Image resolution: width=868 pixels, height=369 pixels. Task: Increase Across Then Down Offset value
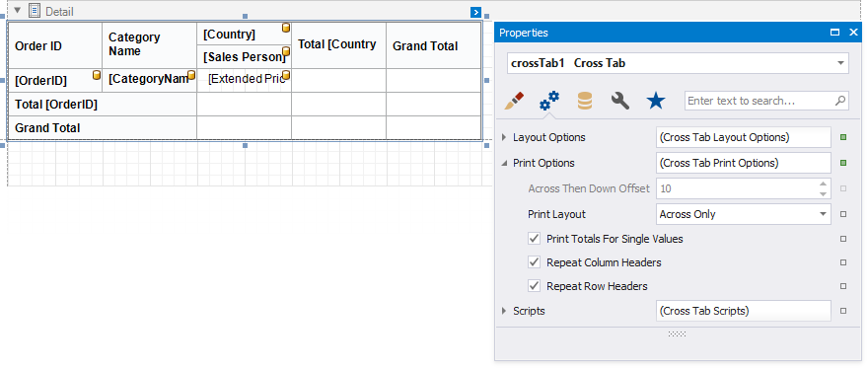823,184
